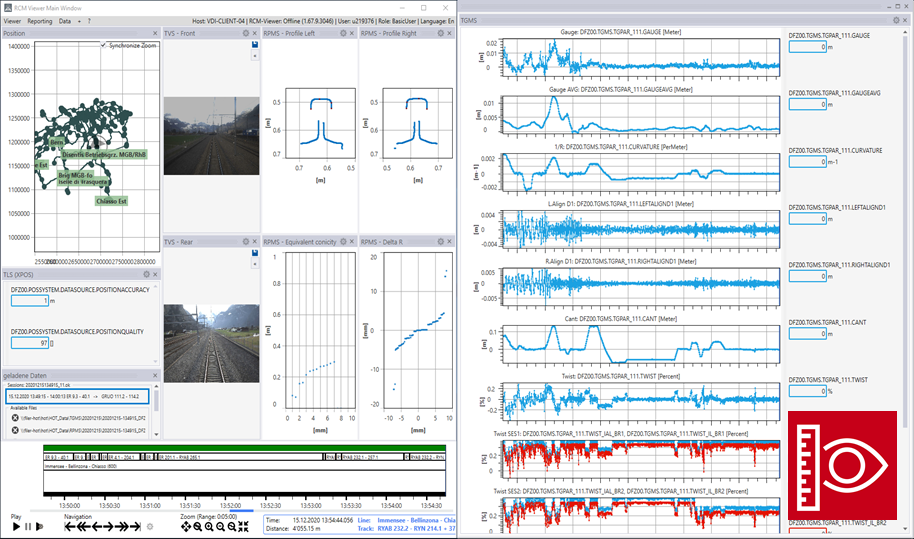
Task: Open navigation settings gear
Action: (150, 526)
